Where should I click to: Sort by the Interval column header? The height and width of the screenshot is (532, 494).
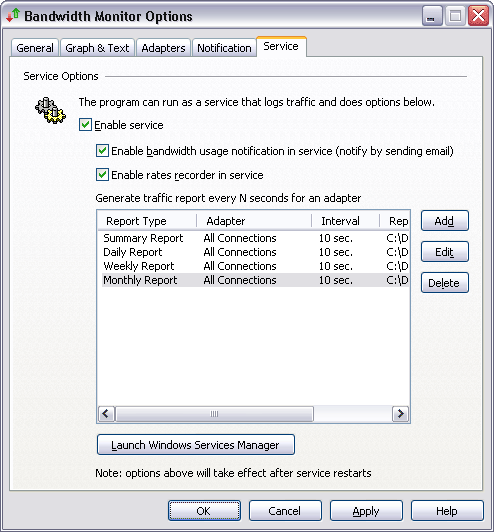pos(345,221)
